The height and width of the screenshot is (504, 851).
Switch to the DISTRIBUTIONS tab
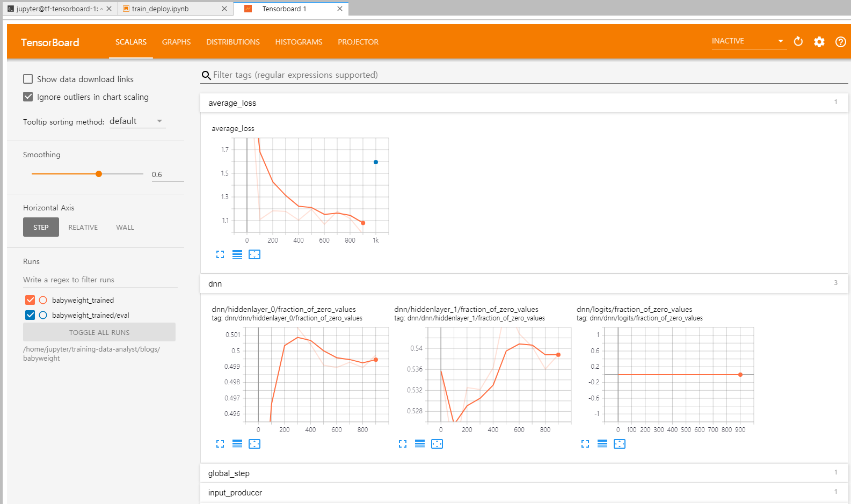233,42
